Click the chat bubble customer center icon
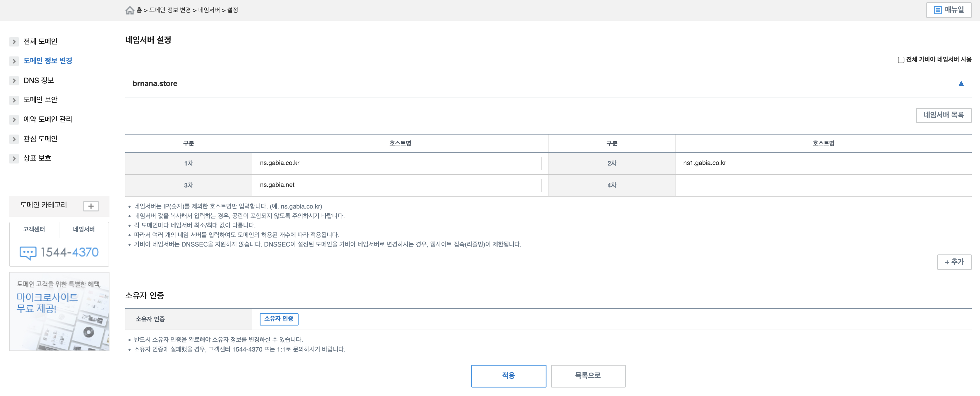The width and height of the screenshot is (980, 396). [28, 253]
